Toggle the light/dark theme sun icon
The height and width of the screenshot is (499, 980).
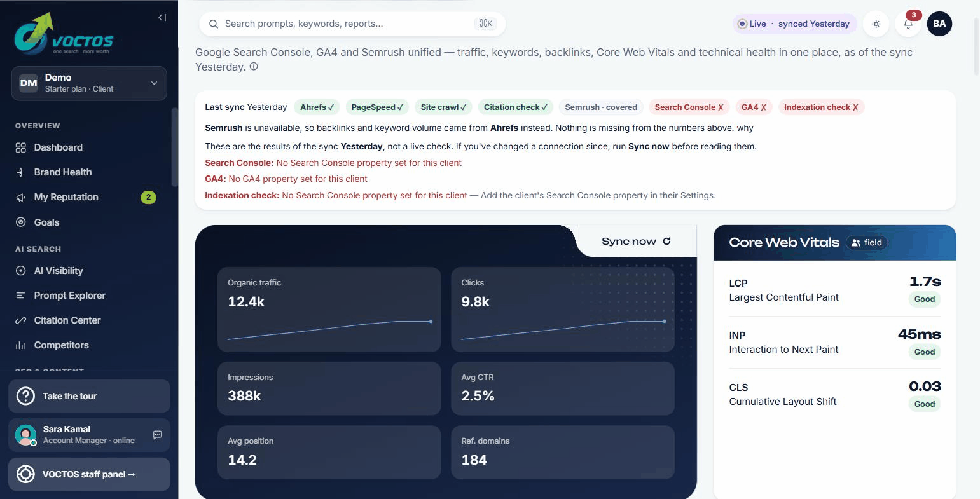[x=876, y=24]
